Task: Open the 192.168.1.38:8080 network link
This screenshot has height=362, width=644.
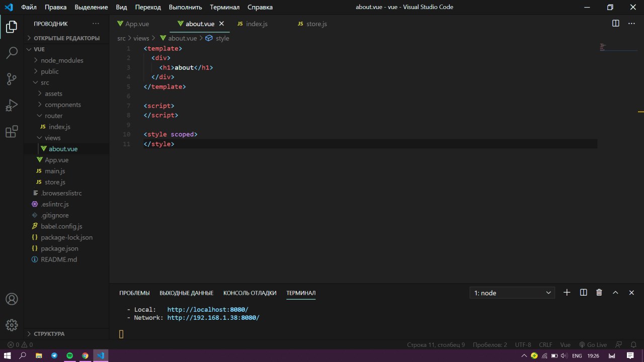Action: (x=213, y=318)
